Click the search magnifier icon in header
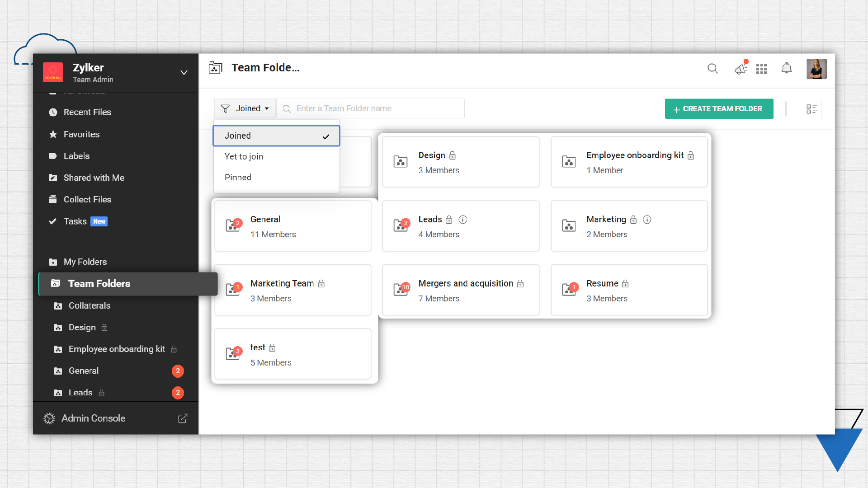868x488 pixels. pyautogui.click(x=712, y=69)
